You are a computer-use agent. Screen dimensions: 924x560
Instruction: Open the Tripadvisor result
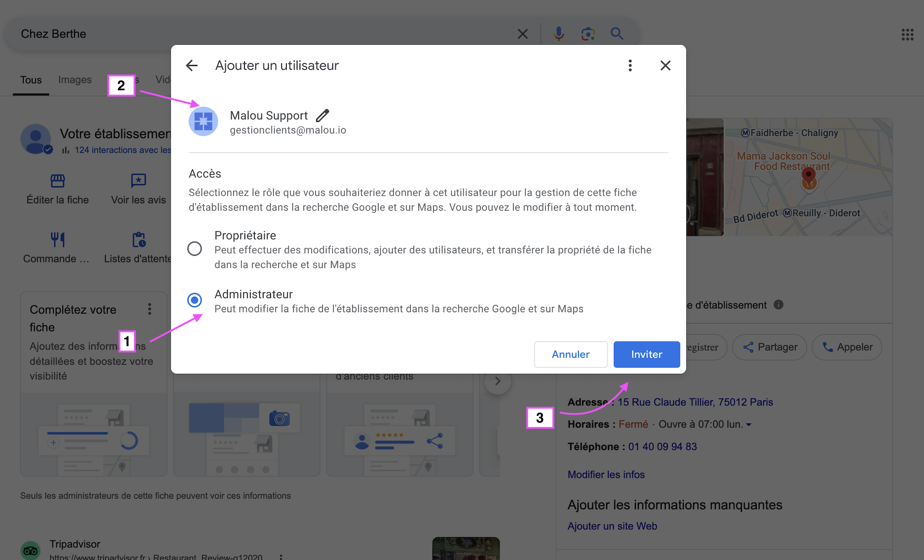(x=74, y=544)
